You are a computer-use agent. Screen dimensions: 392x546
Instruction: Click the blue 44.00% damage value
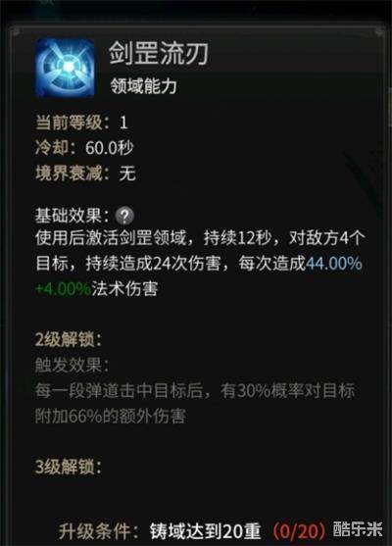click(333, 264)
